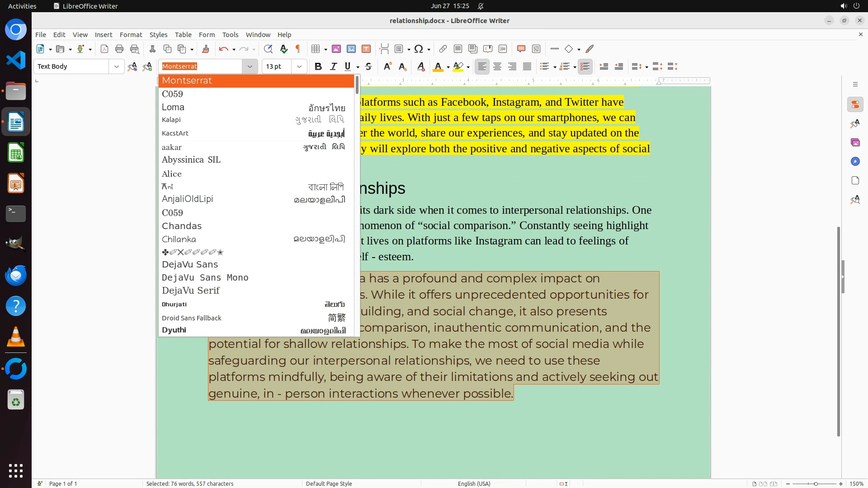Open highlighting color dropdown arrow
Viewport: 868px width, 488px height.
click(468, 67)
